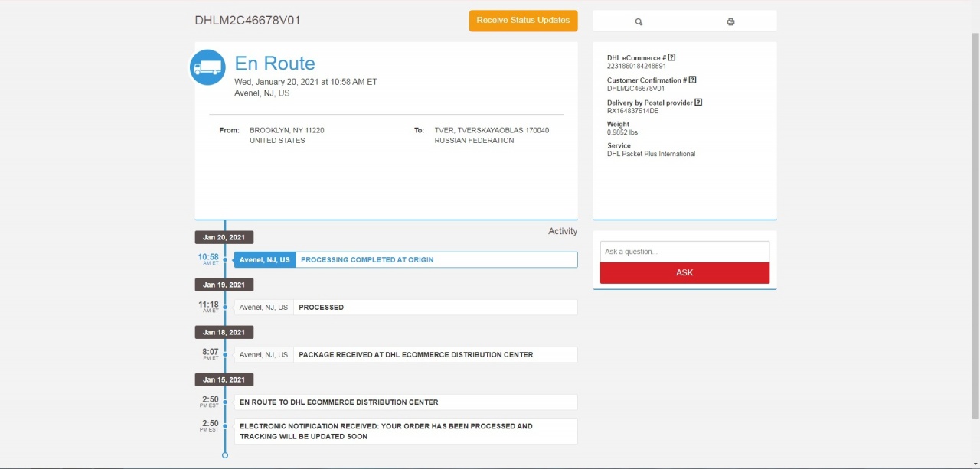
Task: Click the Jan 15, 2021 date label
Action: pyautogui.click(x=224, y=379)
